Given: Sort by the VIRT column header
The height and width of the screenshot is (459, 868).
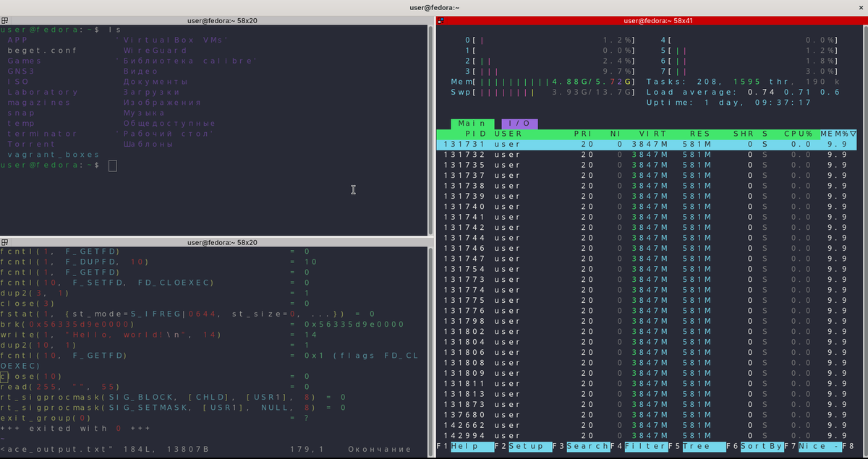Looking at the screenshot, I should (653, 134).
